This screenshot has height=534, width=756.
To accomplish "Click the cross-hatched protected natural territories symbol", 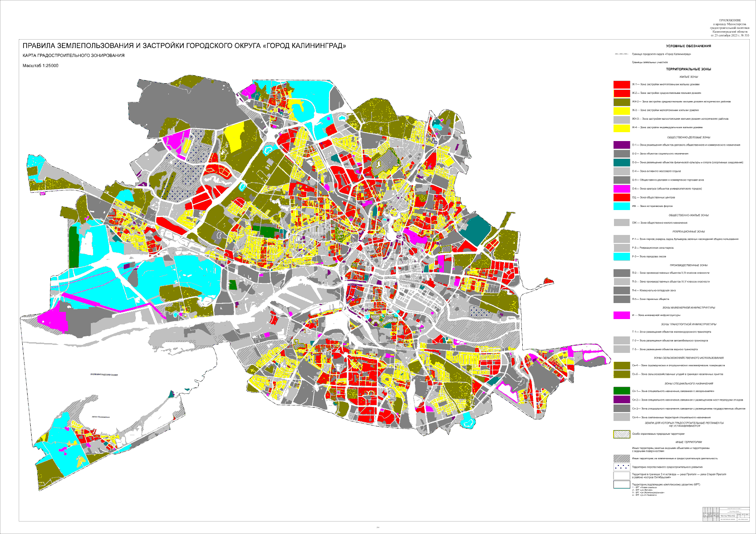I will tap(622, 434).
